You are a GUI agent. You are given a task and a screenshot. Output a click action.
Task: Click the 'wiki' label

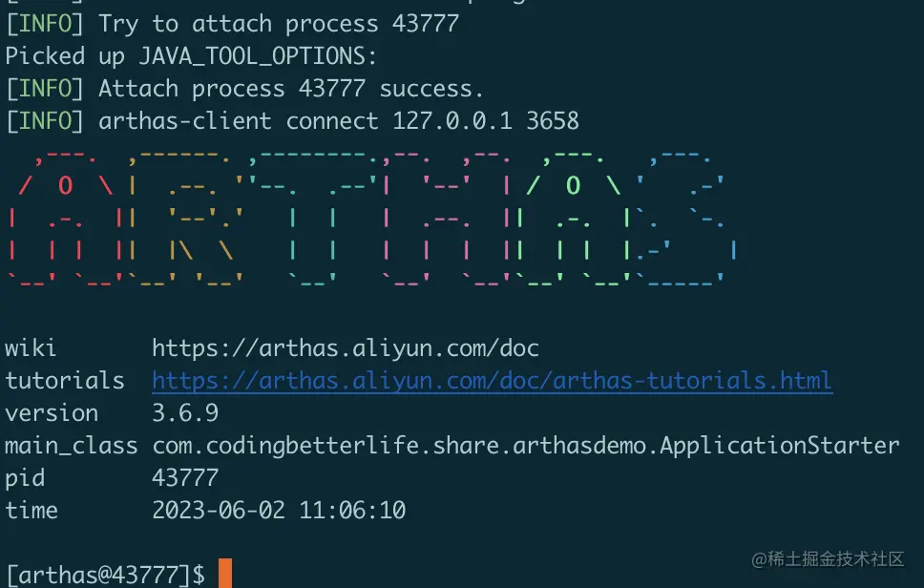[31, 348]
